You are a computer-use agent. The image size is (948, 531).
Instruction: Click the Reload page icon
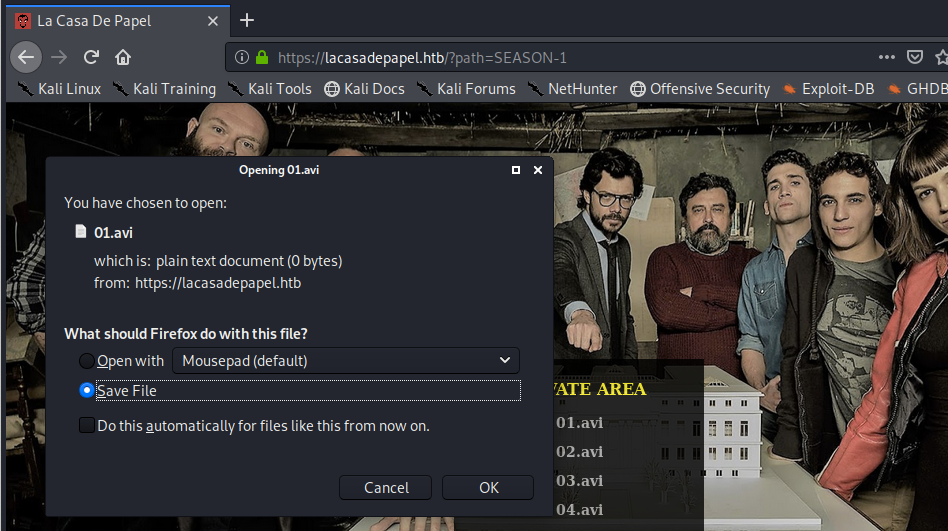(x=91, y=57)
